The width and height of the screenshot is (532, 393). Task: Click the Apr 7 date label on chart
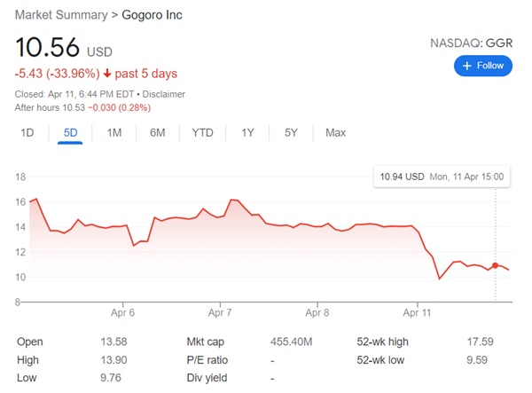[x=219, y=312]
